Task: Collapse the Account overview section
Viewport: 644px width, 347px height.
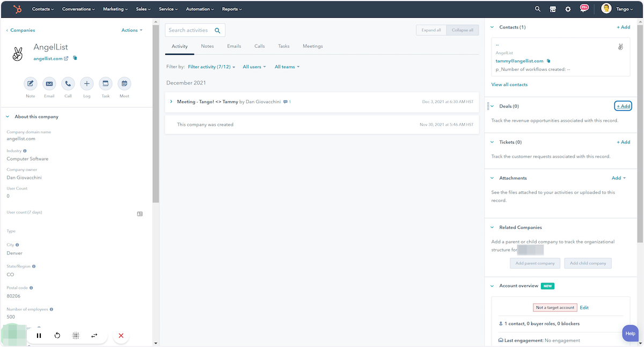Action: pyautogui.click(x=492, y=286)
